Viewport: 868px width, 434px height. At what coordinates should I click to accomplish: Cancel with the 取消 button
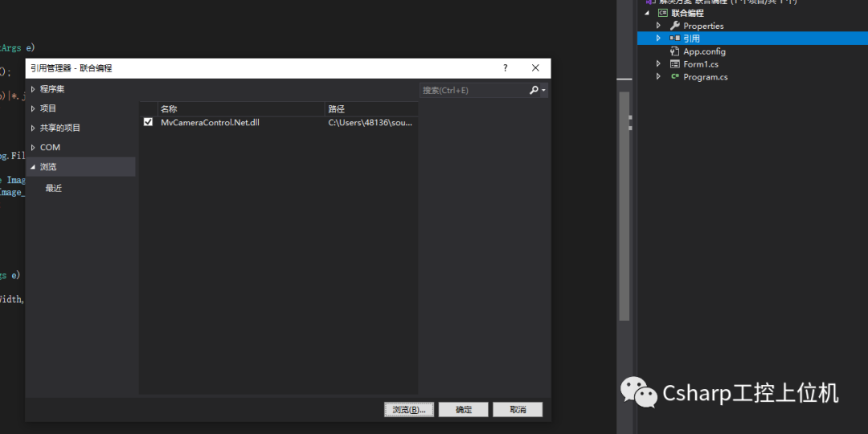pos(518,410)
